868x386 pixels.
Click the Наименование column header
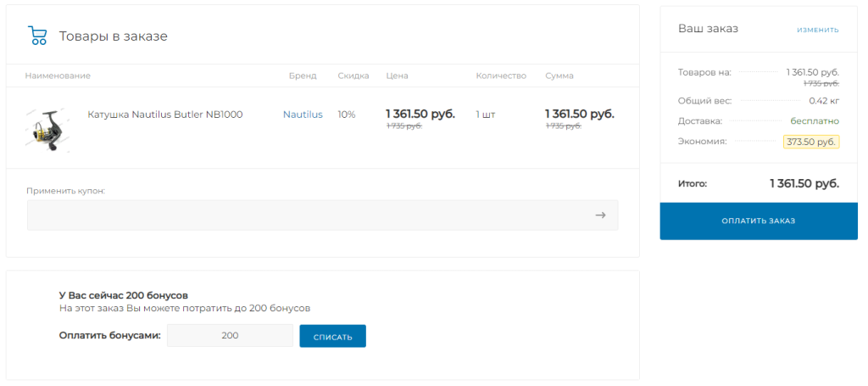coord(58,76)
